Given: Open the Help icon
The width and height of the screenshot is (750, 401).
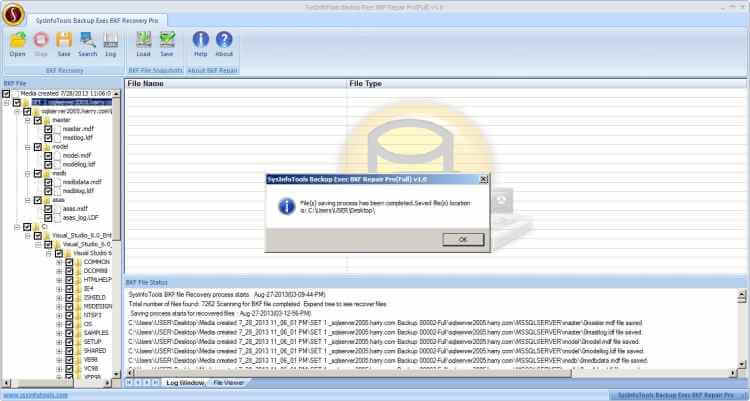Looking at the screenshot, I should click(x=201, y=40).
